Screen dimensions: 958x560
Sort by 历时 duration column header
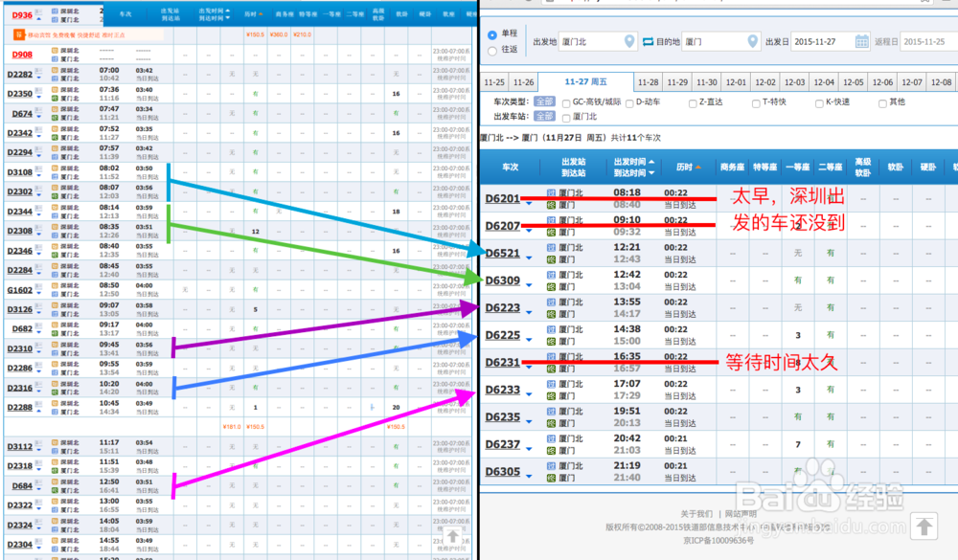689,167
